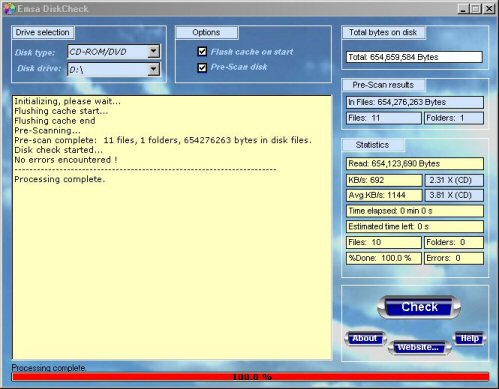This screenshot has width=499, height=389.
Task: Click the pre-scan Folders: 1 field
Action: click(454, 118)
